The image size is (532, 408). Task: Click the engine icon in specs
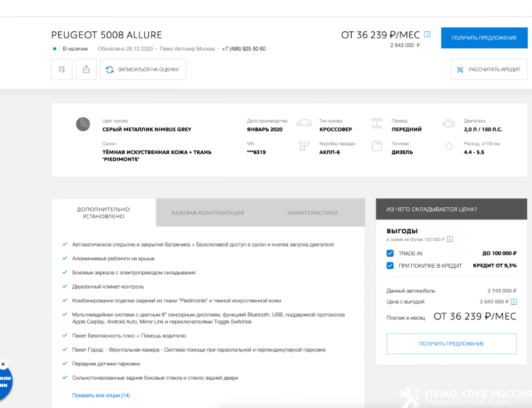tap(448, 124)
